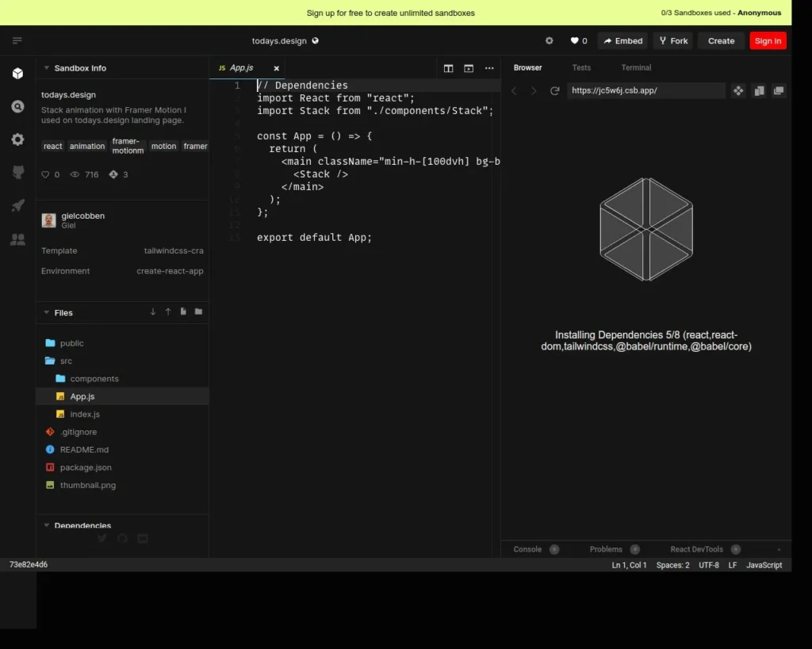Click LF line ending in status bar
This screenshot has height=649, width=812.
[x=732, y=565]
